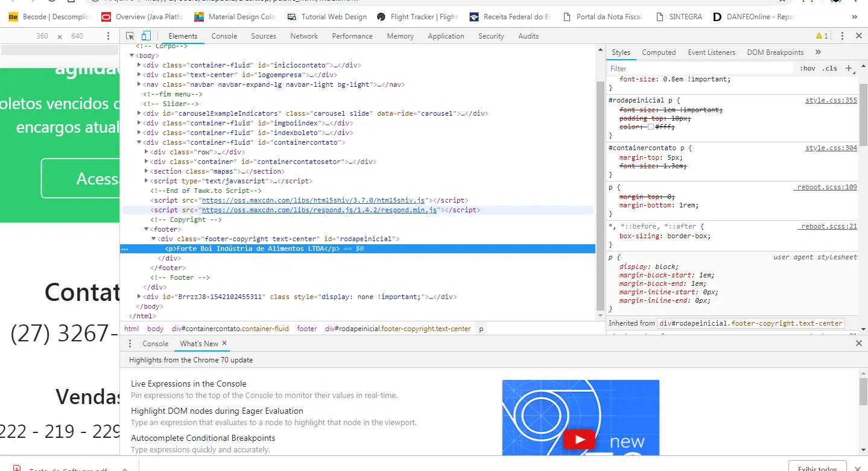Expand the nav navbar element node

(139, 84)
